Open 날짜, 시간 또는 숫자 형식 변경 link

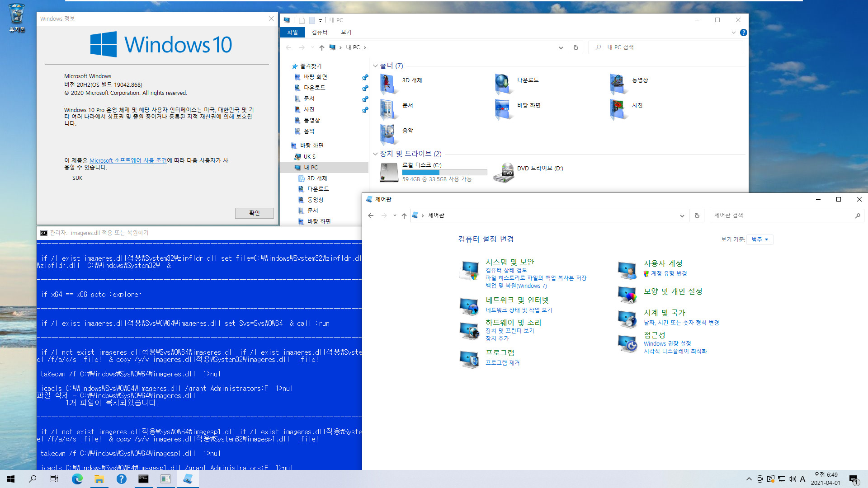point(681,323)
